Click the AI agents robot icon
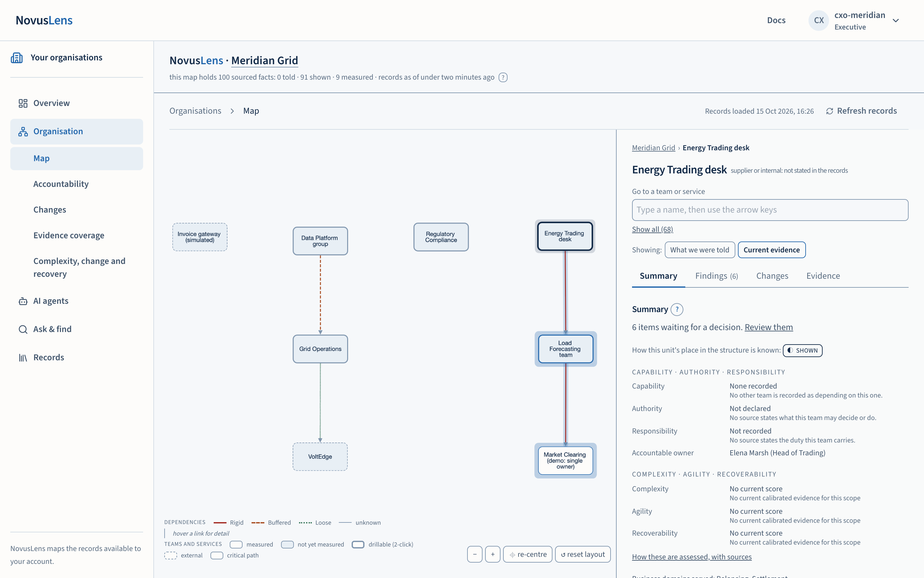Viewport: 924px width, 578px height. [x=23, y=301]
